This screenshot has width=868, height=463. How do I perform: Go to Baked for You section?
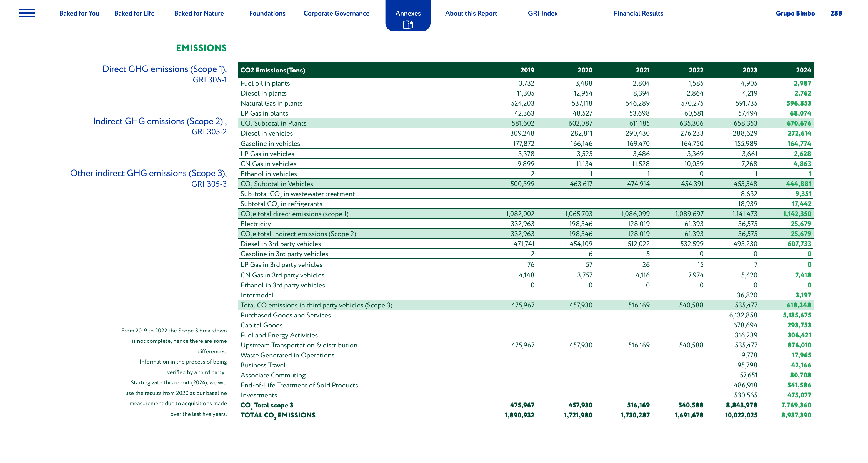(79, 13)
